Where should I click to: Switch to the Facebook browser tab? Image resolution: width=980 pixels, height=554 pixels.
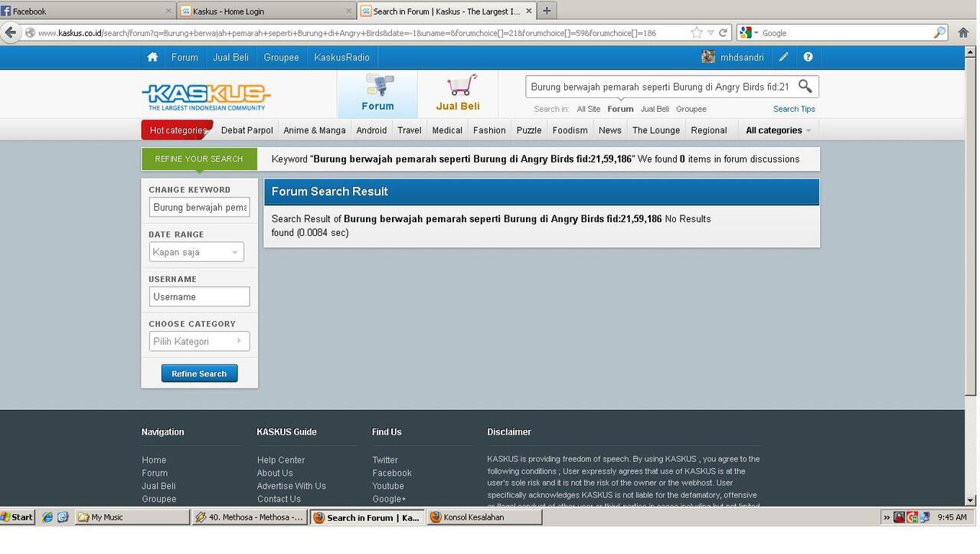click(x=87, y=11)
